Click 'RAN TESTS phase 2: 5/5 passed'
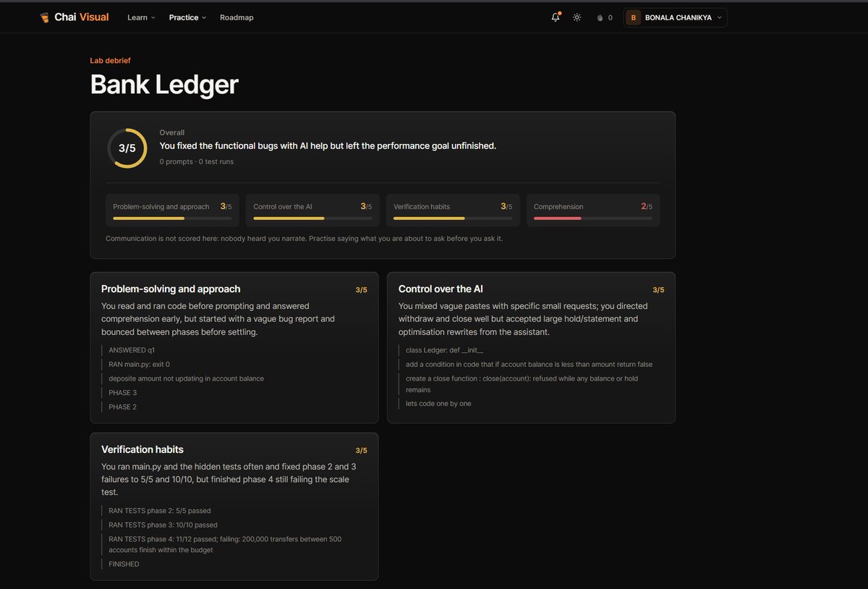This screenshot has width=868, height=589. (160, 511)
